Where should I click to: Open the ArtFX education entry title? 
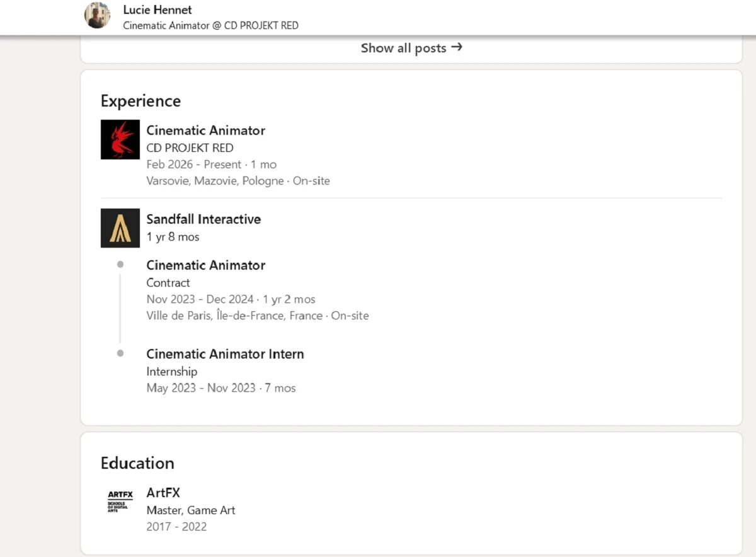[163, 493]
